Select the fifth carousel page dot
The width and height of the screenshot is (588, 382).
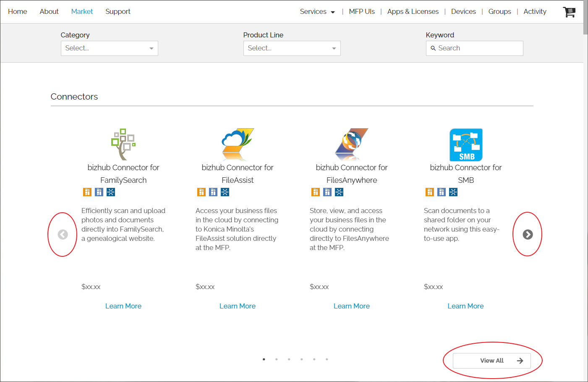tap(314, 359)
